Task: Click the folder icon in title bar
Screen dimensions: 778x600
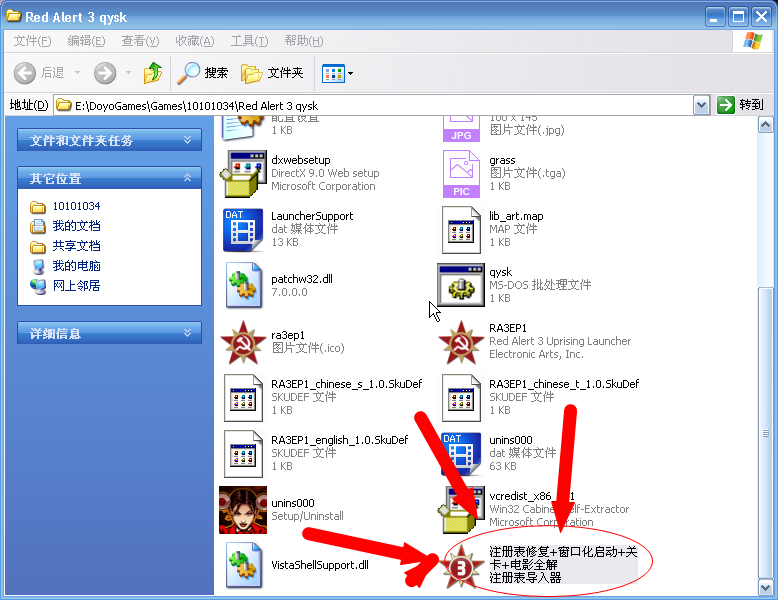Action: [13, 16]
